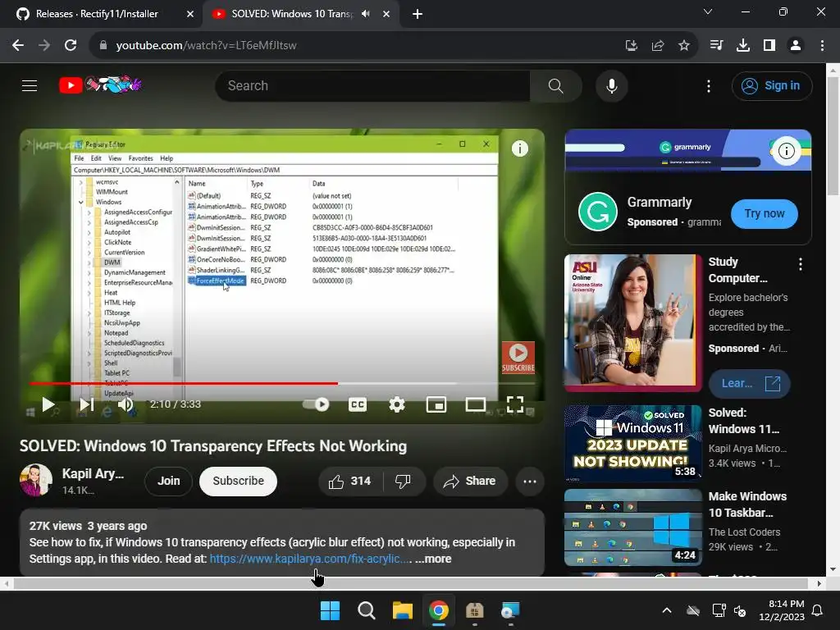
Task: Go to YouTube home via logo
Action: 100,85
